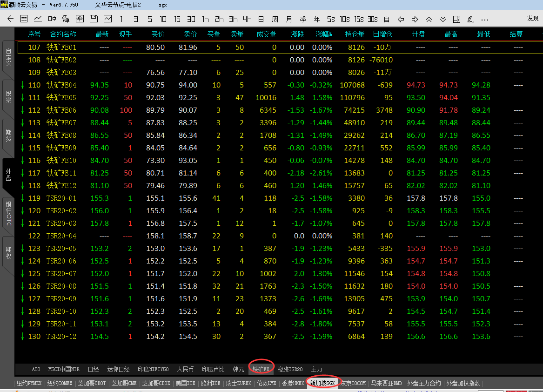This screenshot has height=392, width=543.
Task: Select the 铁矿FE05 contract row
Action: pyautogui.click(x=61, y=98)
